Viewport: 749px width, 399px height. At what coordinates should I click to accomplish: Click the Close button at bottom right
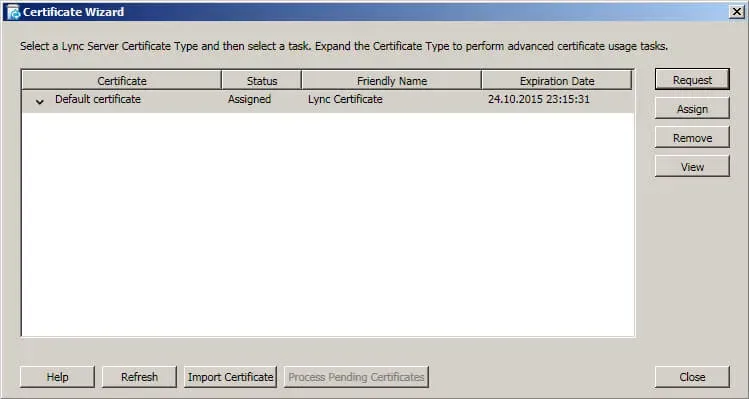coord(692,377)
